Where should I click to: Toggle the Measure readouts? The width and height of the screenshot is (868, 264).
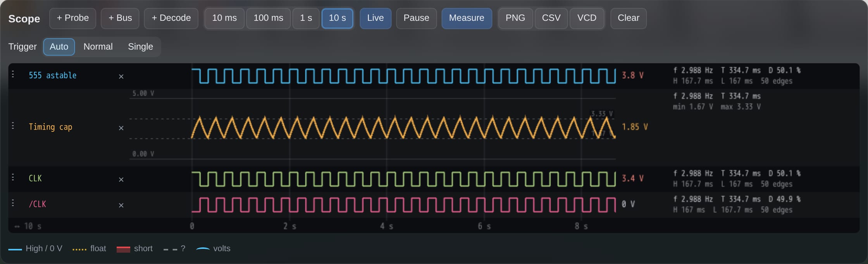click(x=467, y=18)
